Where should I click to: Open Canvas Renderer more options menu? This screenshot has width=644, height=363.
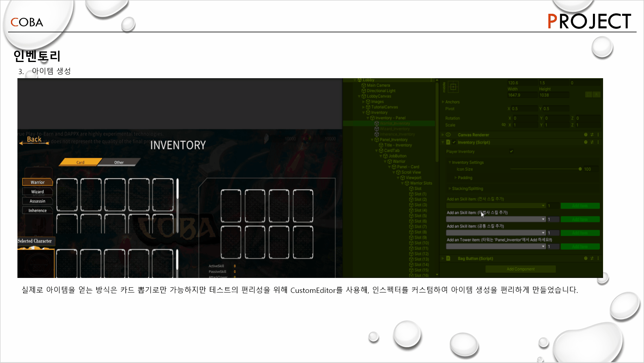pyautogui.click(x=598, y=135)
